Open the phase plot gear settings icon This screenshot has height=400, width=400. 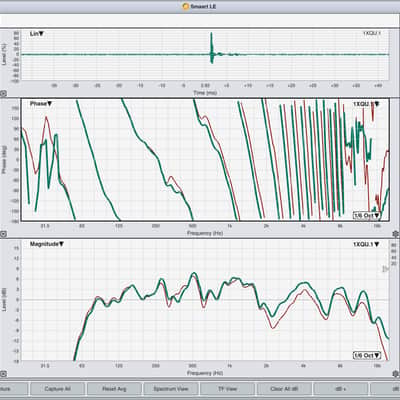(x=396, y=234)
